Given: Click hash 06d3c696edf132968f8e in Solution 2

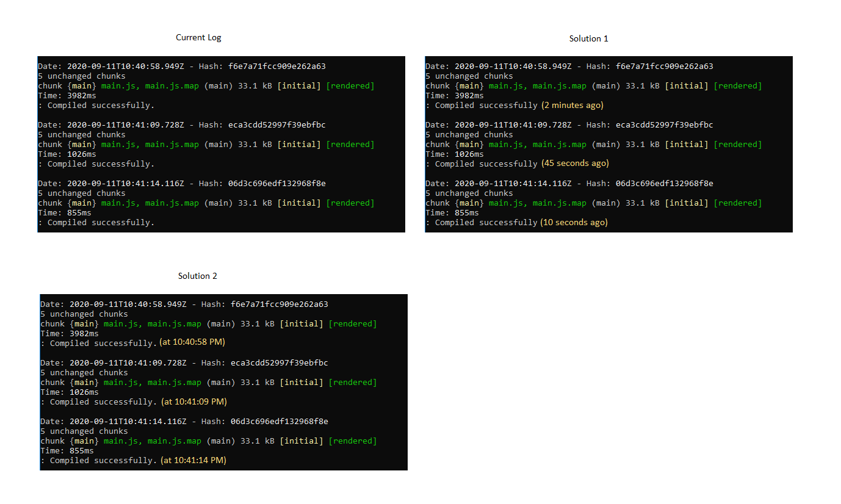Looking at the screenshot, I should coord(279,421).
